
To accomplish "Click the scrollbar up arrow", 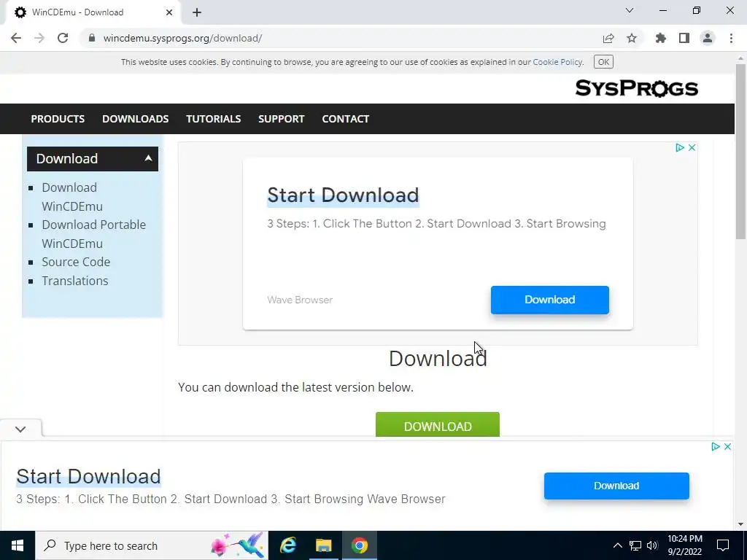I will [740, 58].
